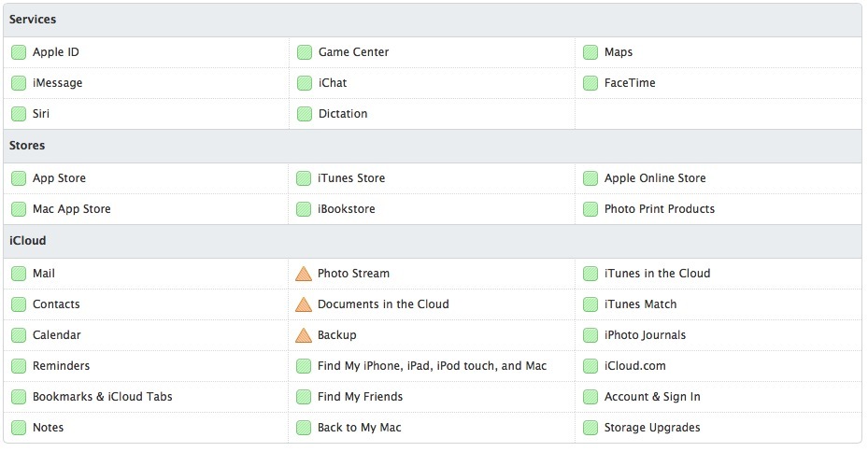Select the Apple ID service label
The width and height of the screenshot is (868, 452).
point(56,52)
